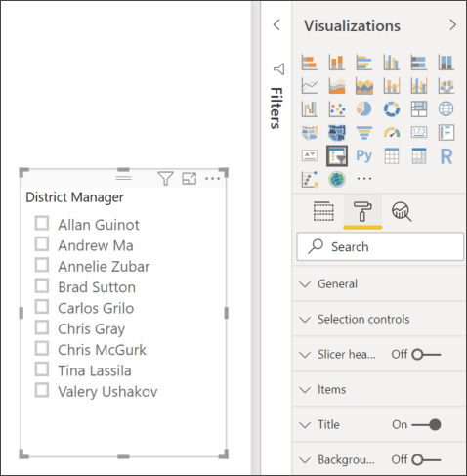Select the shape map visual

click(337, 132)
